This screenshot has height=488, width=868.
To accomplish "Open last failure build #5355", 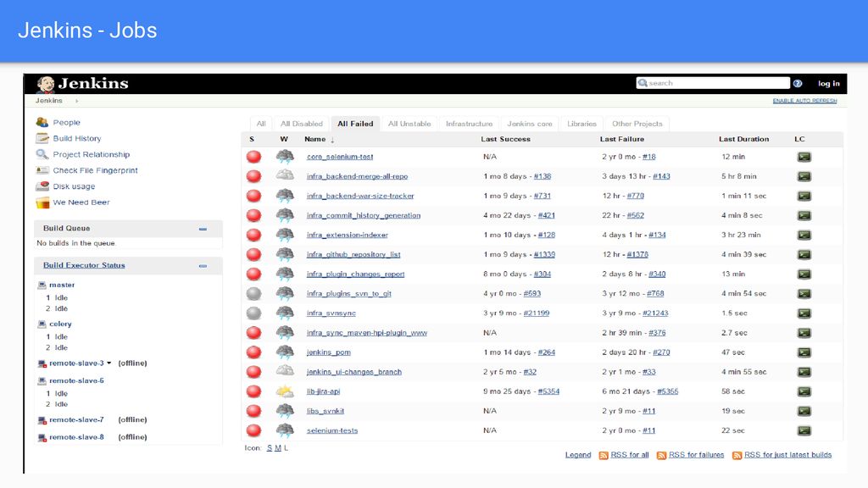I will coord(668,391).
